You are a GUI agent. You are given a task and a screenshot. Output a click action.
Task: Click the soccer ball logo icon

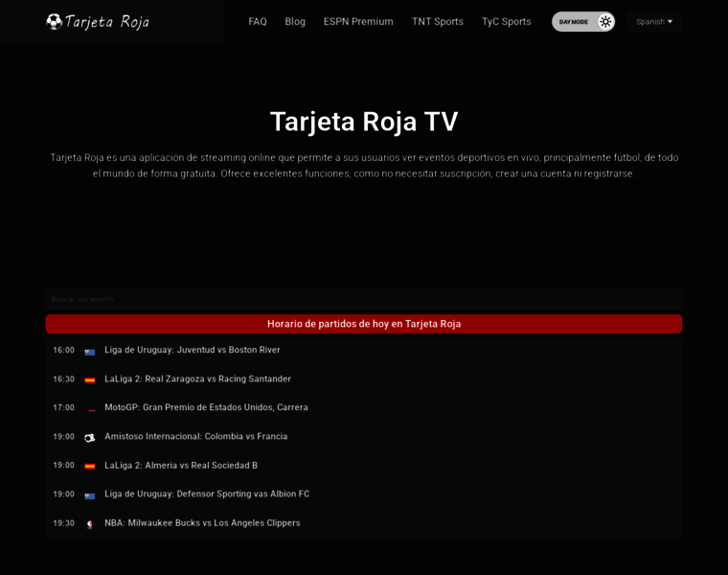(55, 21)
